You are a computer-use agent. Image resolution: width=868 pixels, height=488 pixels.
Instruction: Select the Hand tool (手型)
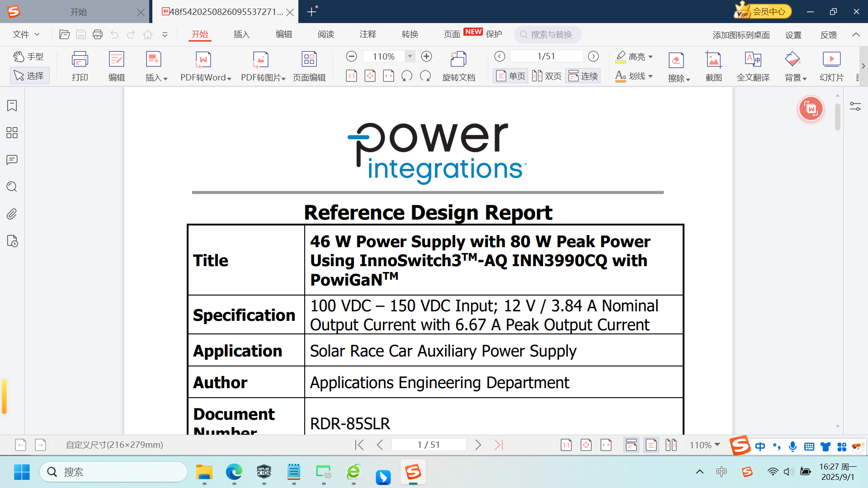28,56
